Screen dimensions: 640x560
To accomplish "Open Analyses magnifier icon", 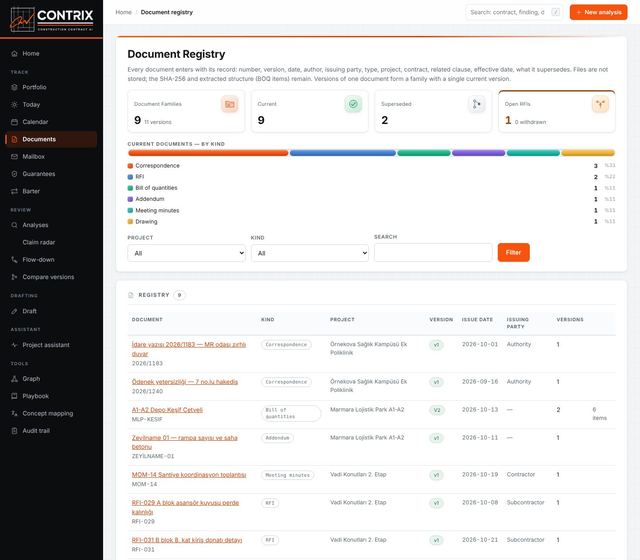I will 14,225.
